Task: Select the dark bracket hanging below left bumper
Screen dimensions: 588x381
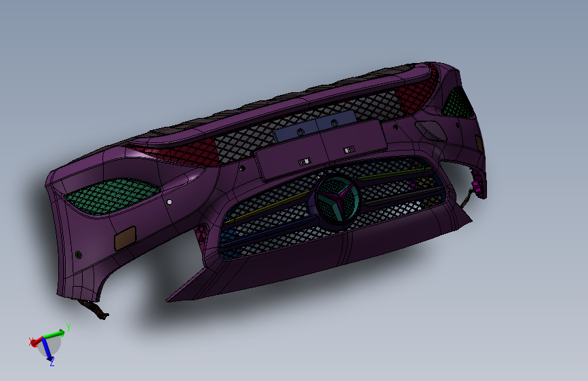Action: pos(93,309)
